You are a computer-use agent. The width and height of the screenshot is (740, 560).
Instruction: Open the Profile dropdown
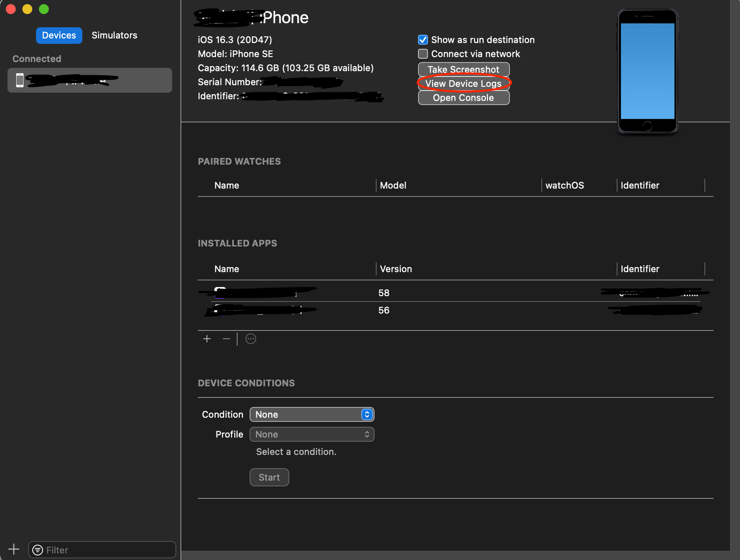312,435
